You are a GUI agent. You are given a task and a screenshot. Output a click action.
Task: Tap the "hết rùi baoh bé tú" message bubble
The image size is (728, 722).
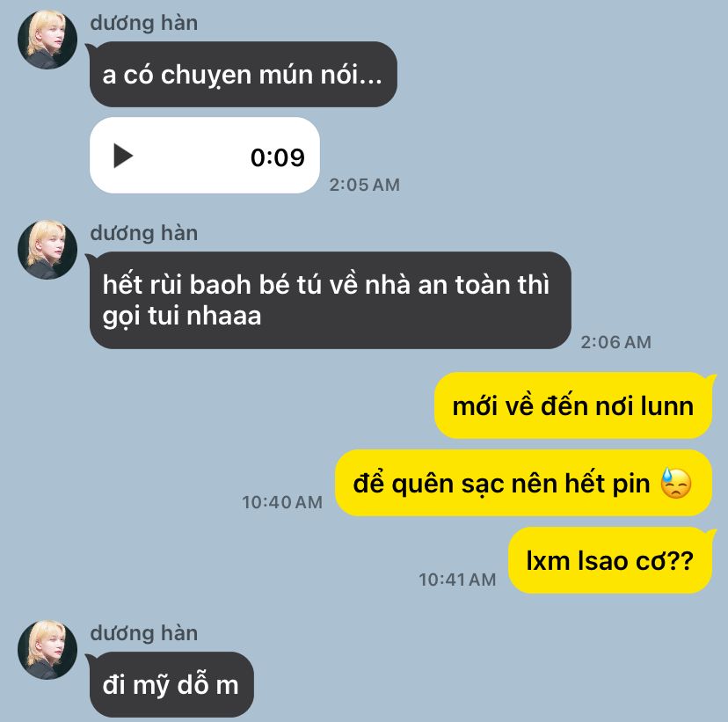329,300
